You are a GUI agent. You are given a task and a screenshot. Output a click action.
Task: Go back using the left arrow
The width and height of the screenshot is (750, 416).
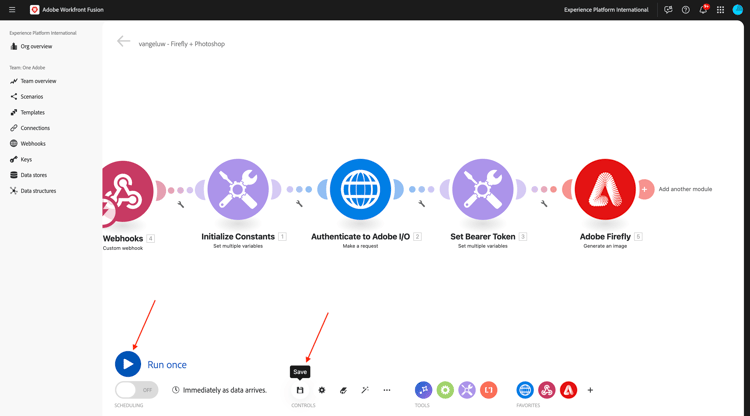[x=123, y=42]
